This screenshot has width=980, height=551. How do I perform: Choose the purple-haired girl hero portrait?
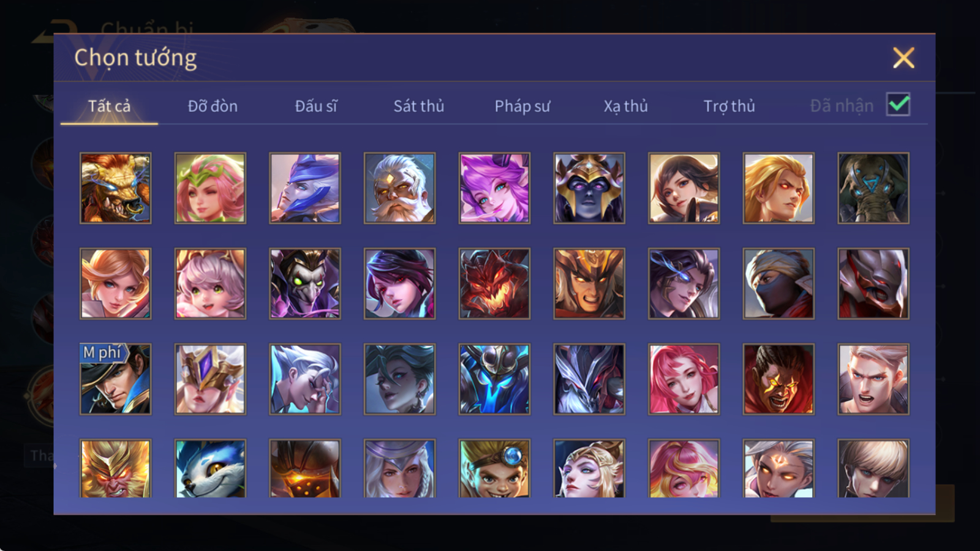tap(494, 188)
